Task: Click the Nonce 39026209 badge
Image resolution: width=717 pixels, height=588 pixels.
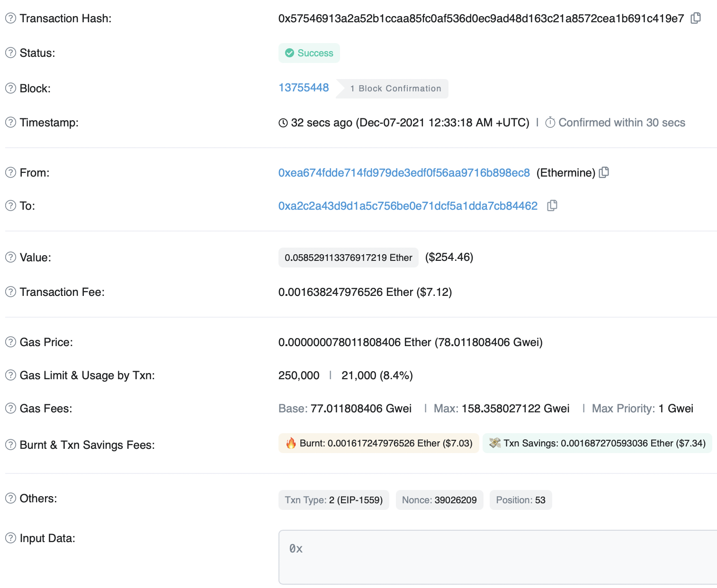Action: coord(439,500)
